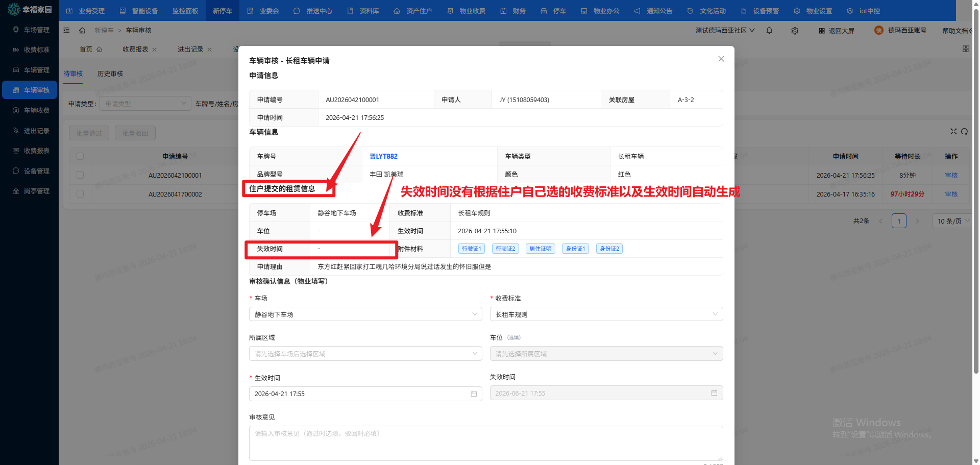This screenshot has width=980, height=465.
Task: Expand the 车场 dropdown showing 静谷地下车场
Action: (x=365, y=314)
